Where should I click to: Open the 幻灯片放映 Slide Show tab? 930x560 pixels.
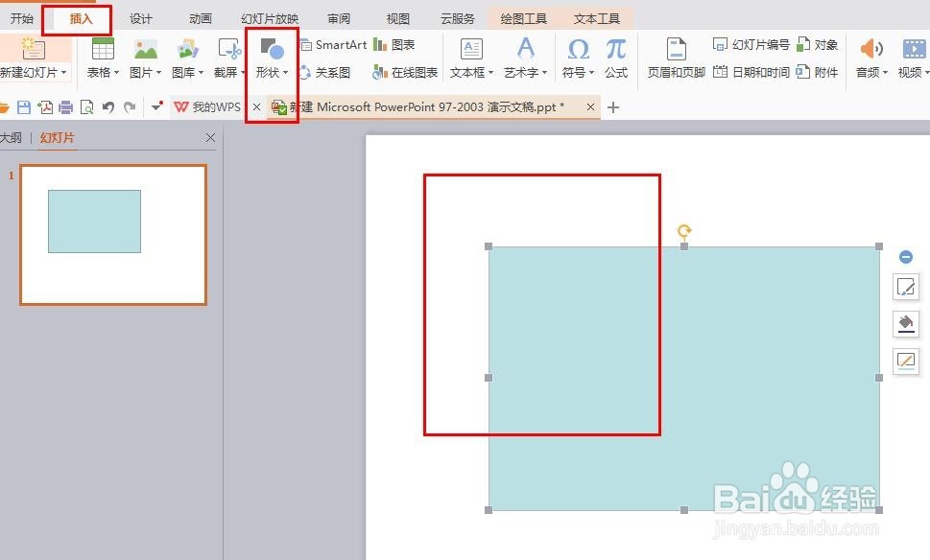270,18
